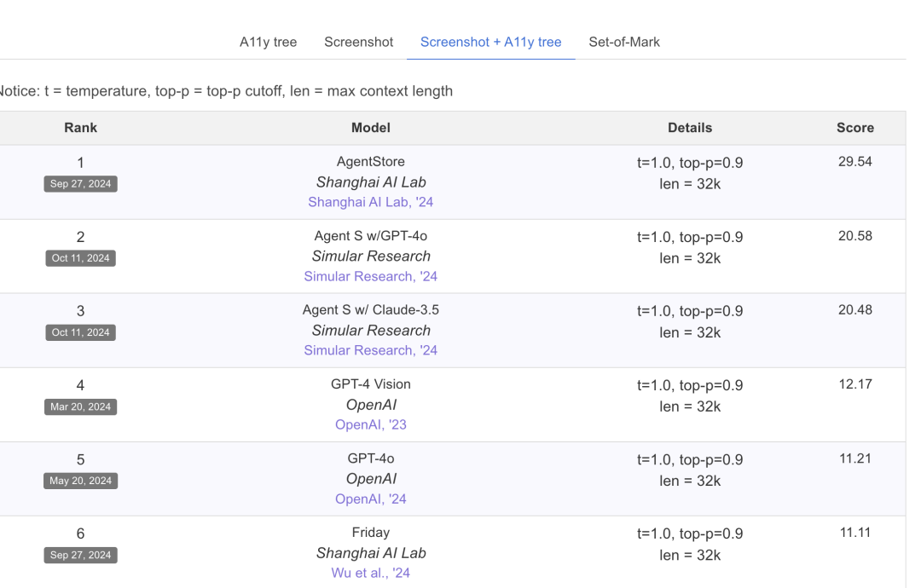Follow the OpenAI, '23 citation link
This screenshot has height=588, width=921.
pos(370,424)
